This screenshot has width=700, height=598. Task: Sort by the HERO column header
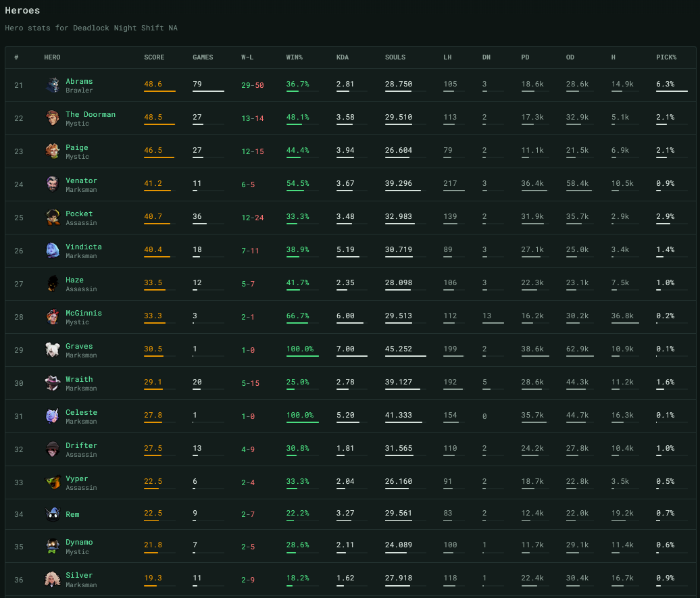pos(52,57)
